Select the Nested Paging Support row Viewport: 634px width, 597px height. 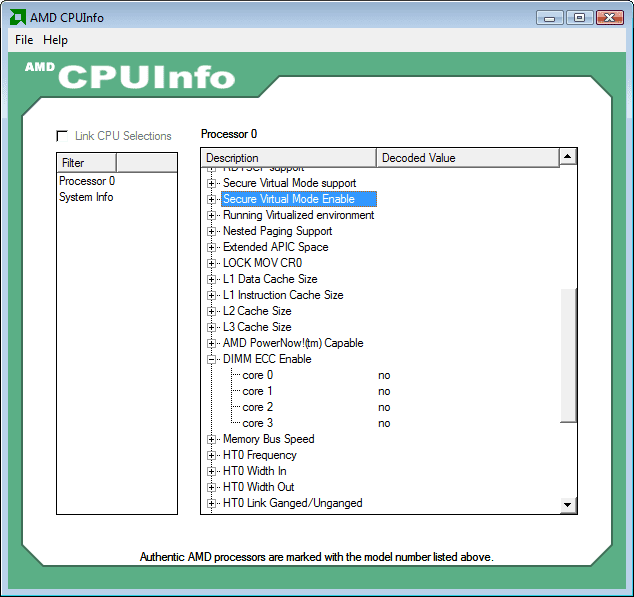[x=277, y=231]
